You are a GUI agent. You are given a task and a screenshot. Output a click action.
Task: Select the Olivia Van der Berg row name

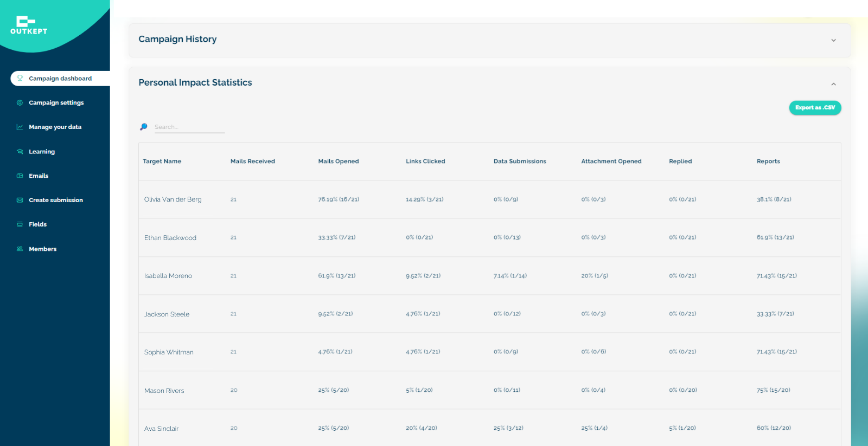pyautogui.click(x=173, y=199)
